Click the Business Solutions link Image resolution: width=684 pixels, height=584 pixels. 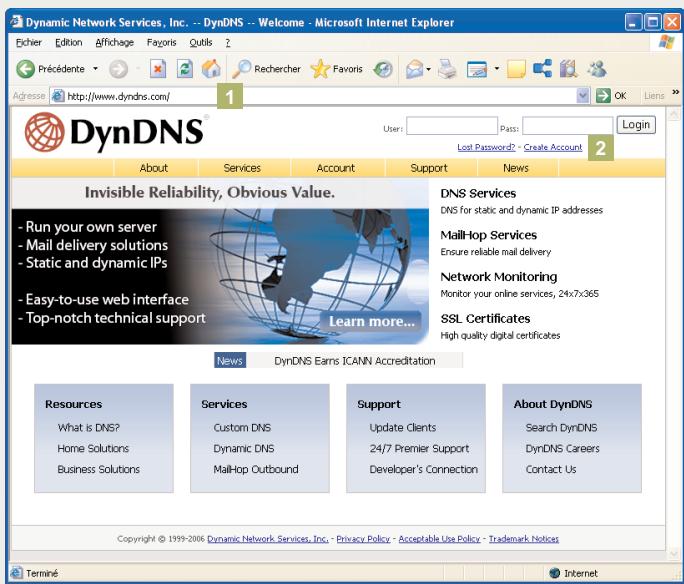[99, 469]
